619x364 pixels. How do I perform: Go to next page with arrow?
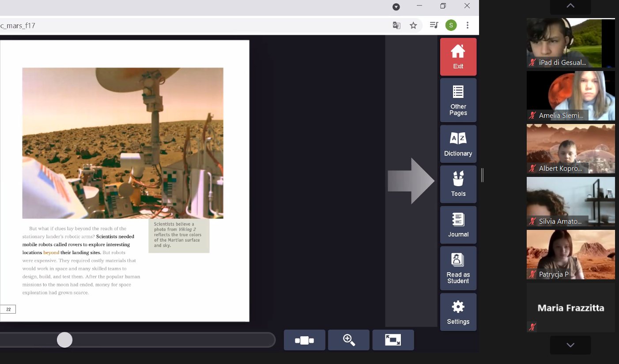tap(411, 181)
